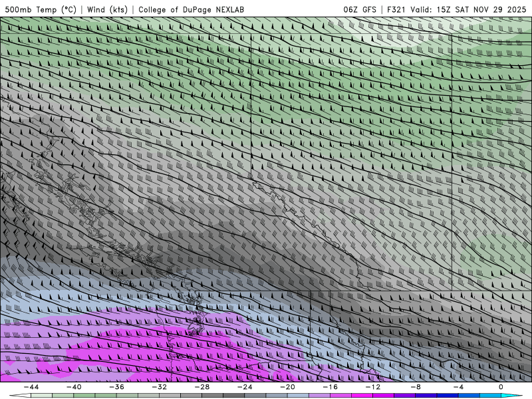Screen dimensions: 532x399
Task: Click the "Valid: 15Z SAT NOV 29 2025" text
Action: click(468, 9)
